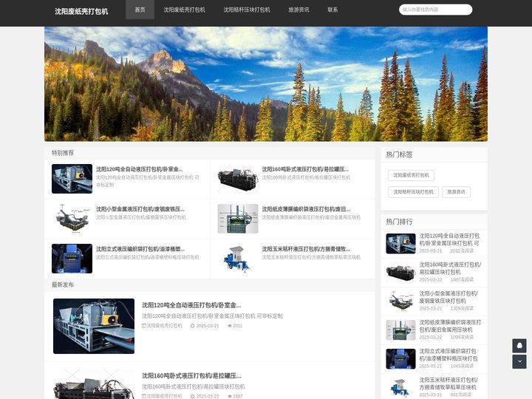Open featured thumbnail of 沈阳纸皮薄膜编织袋液压打包机
The width and height of the screenshot is (532, 399).
(237, 219)
